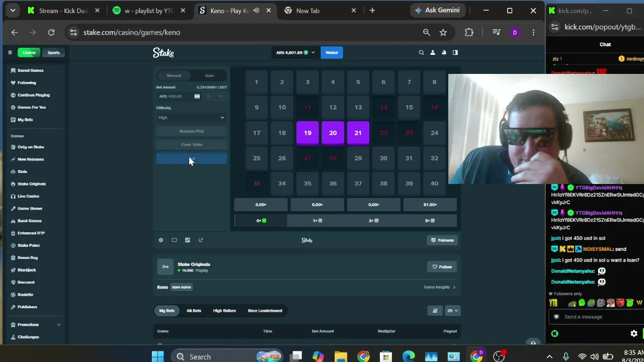Image resolution: width=644 pixels, height=362 pixels.
Task: Open the Difficulty dropdown set to High
Action: (x=191, y=118)
